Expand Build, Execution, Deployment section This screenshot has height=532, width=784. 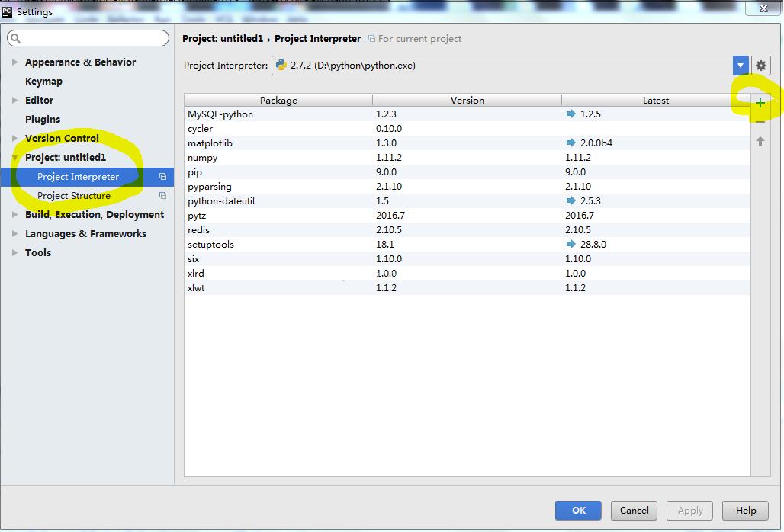point(15,215)
